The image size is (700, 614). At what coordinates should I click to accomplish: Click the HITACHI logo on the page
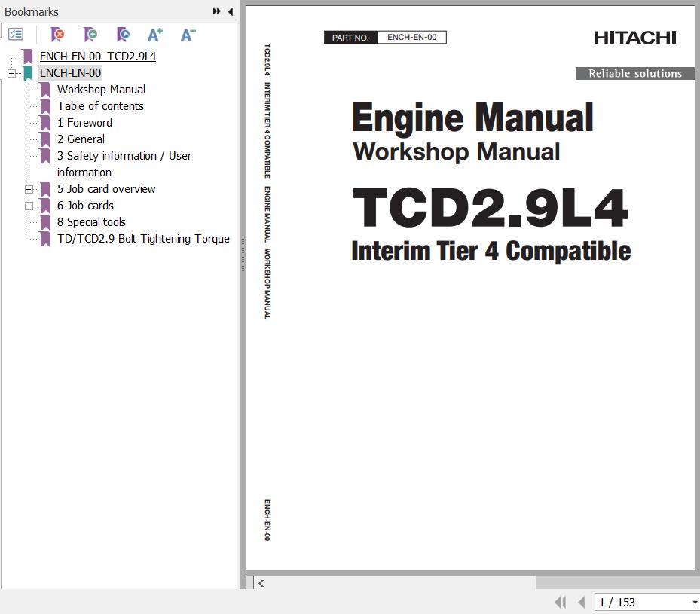tap(634, 38)
